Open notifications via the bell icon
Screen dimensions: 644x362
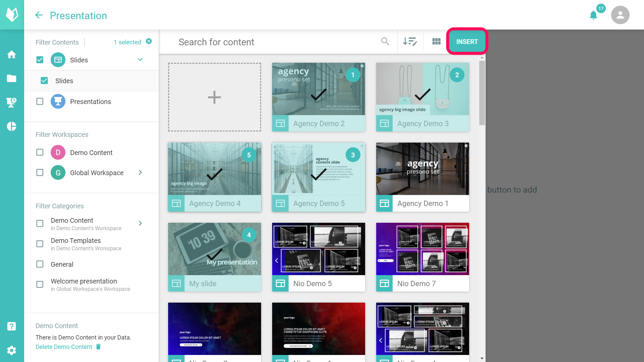[x=593, y=15]
